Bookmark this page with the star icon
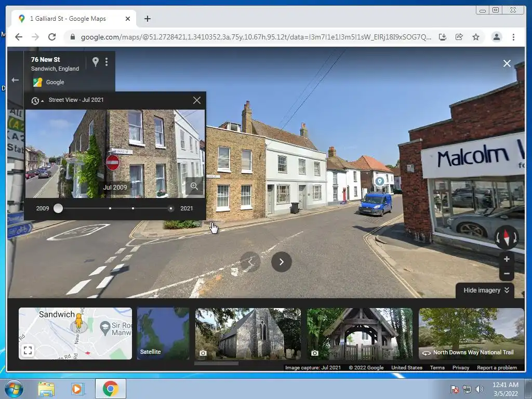The width and height of the screenshot is (532, 399). click(x=476, y=37)
